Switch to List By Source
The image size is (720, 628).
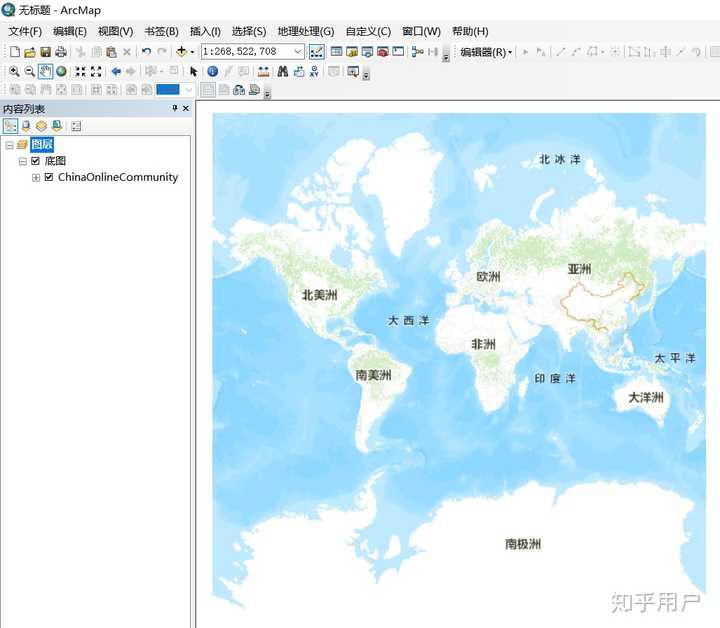click(x=26, y=126)
